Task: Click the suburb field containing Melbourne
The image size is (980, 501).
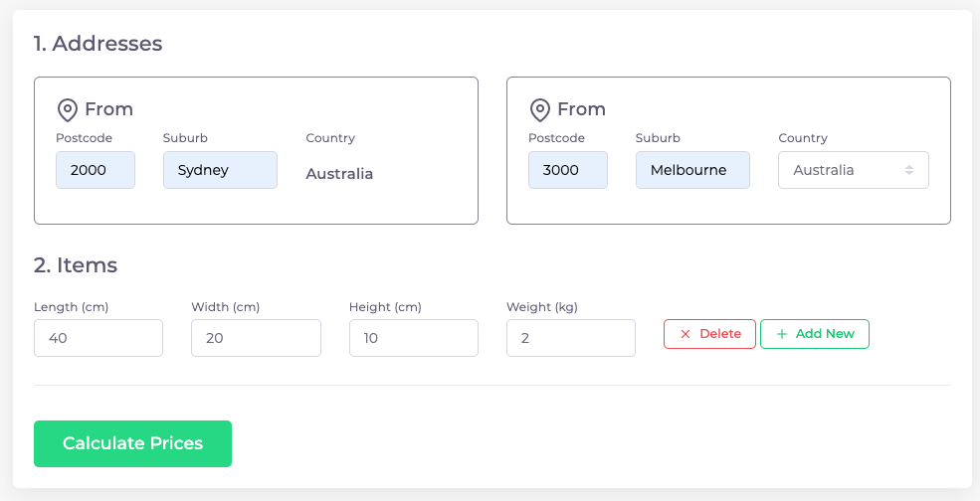Action: tap(692, 170)
